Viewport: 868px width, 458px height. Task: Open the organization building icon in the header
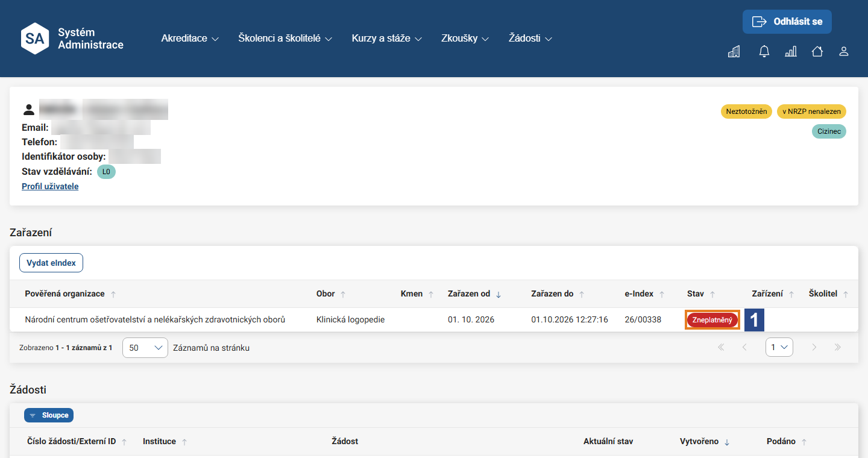tap(734, 52)
